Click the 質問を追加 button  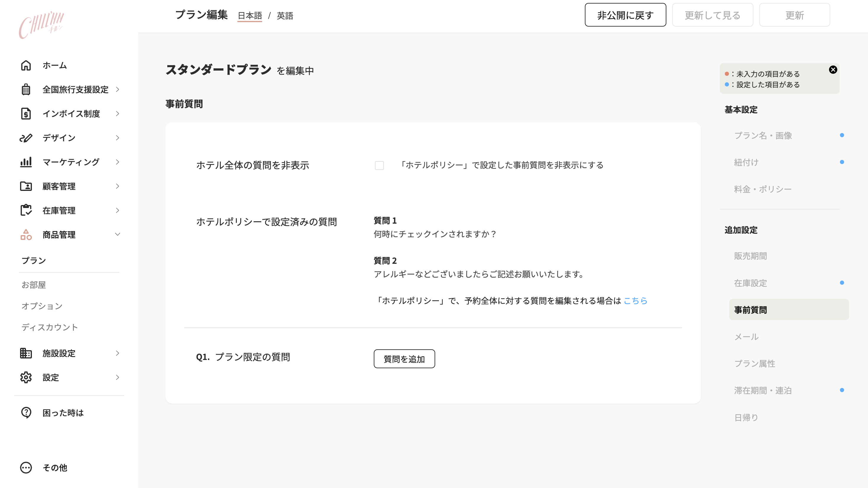tap(404, 359)
